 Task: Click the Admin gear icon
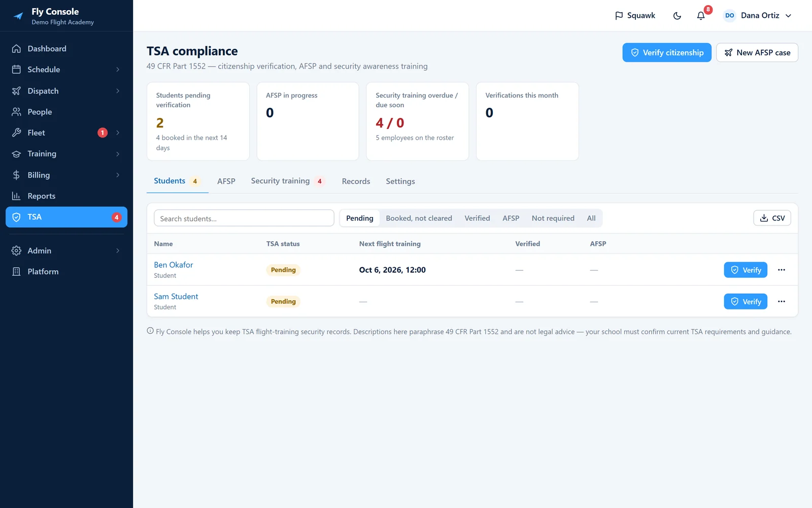coord(16,250)
